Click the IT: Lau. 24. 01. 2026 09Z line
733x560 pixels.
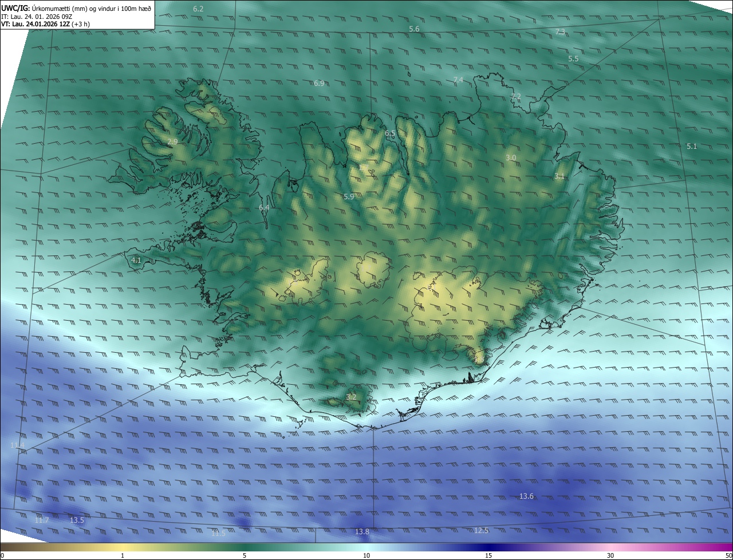[x=37, y=17]
